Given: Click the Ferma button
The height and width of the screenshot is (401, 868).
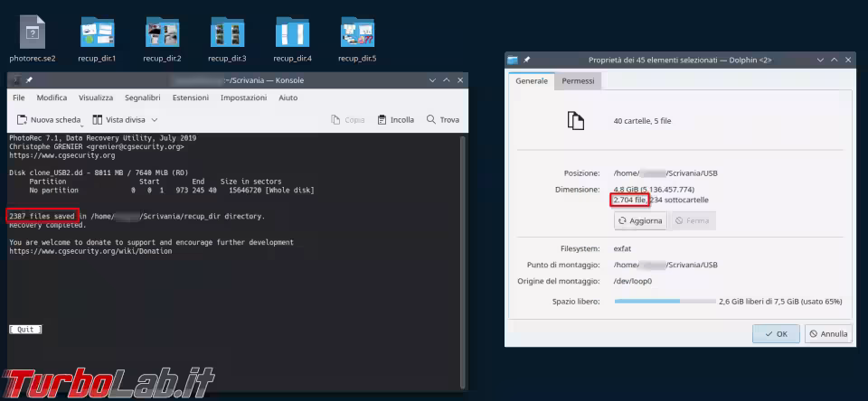Looking at the screenshot, I should click(692, 220).
